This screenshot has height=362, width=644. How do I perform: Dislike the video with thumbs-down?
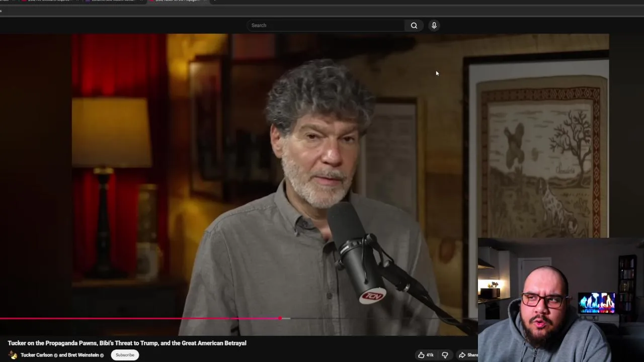click(445, 355)
